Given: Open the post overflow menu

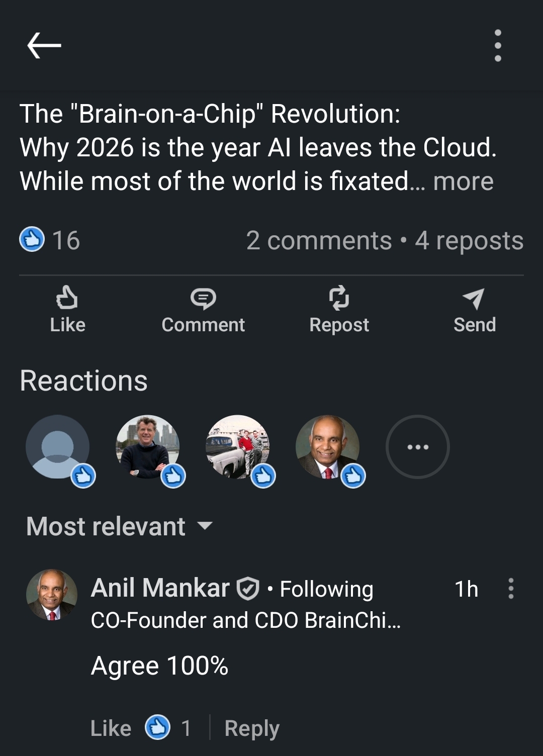Looking at the screenshot, I should coord(498,45).
